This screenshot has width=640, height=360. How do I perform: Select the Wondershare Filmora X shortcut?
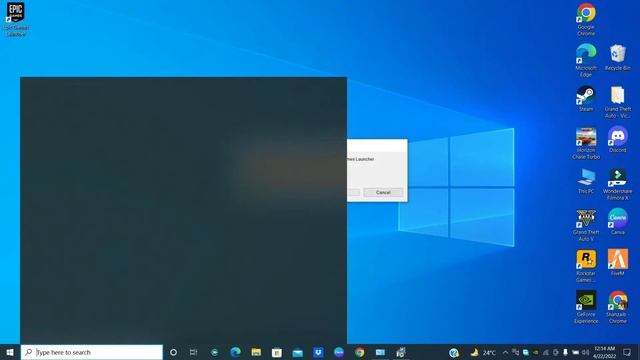click(x=618, y=184)
